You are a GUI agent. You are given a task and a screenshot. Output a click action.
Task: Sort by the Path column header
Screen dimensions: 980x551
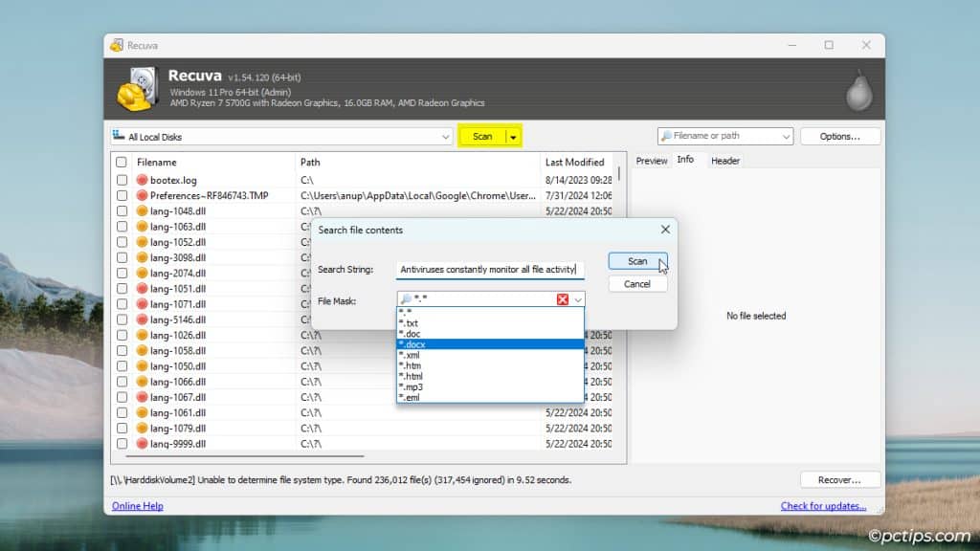pos(417,162)
